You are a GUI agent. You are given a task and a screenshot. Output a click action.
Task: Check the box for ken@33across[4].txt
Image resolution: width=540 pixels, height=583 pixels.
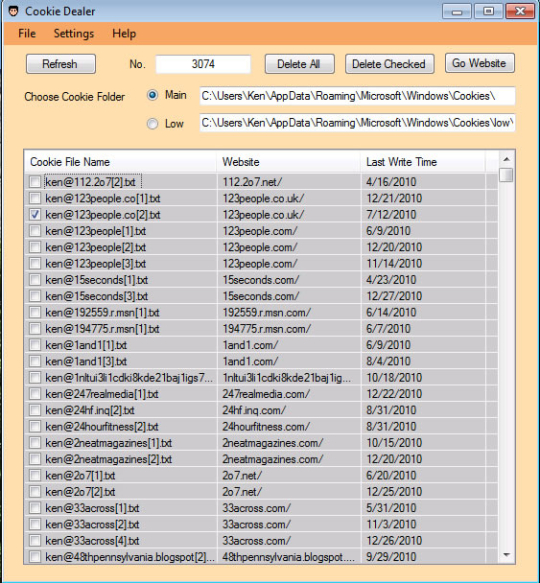tap(35, 541)
